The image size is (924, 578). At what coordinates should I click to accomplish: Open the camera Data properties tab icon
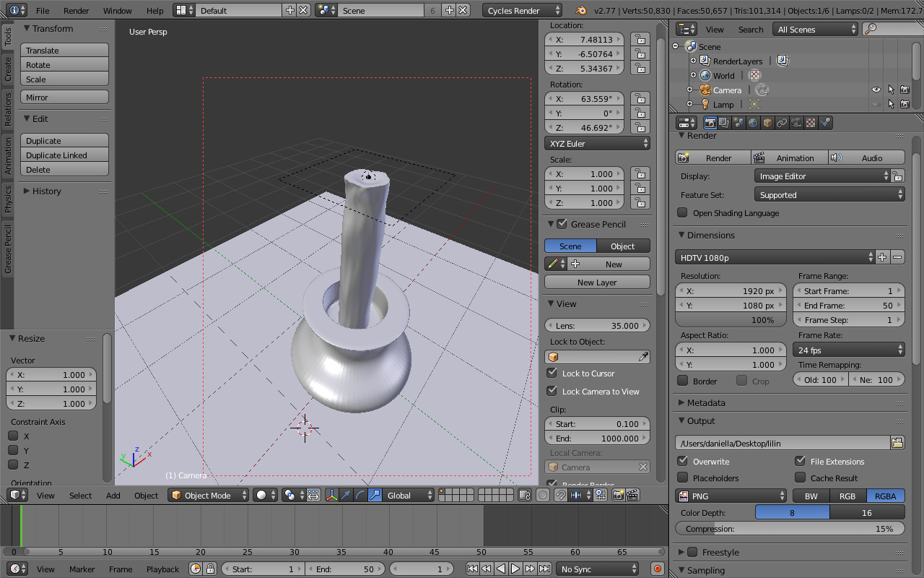[797, 123]
